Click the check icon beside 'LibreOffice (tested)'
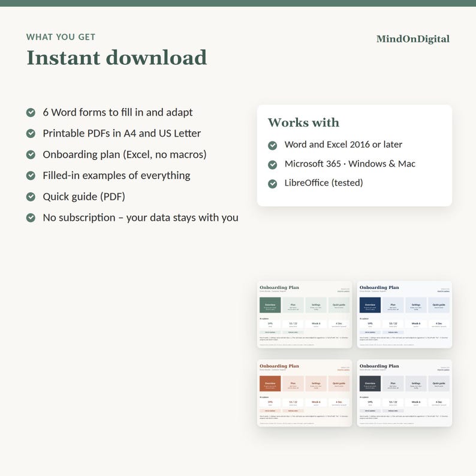This screenshot has width=476, height=476. pos(273,183)
